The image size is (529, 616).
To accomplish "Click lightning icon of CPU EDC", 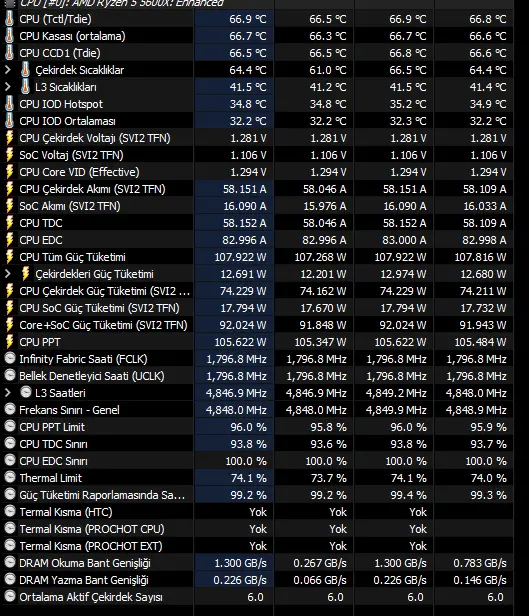I will click(x=10, y=240).
